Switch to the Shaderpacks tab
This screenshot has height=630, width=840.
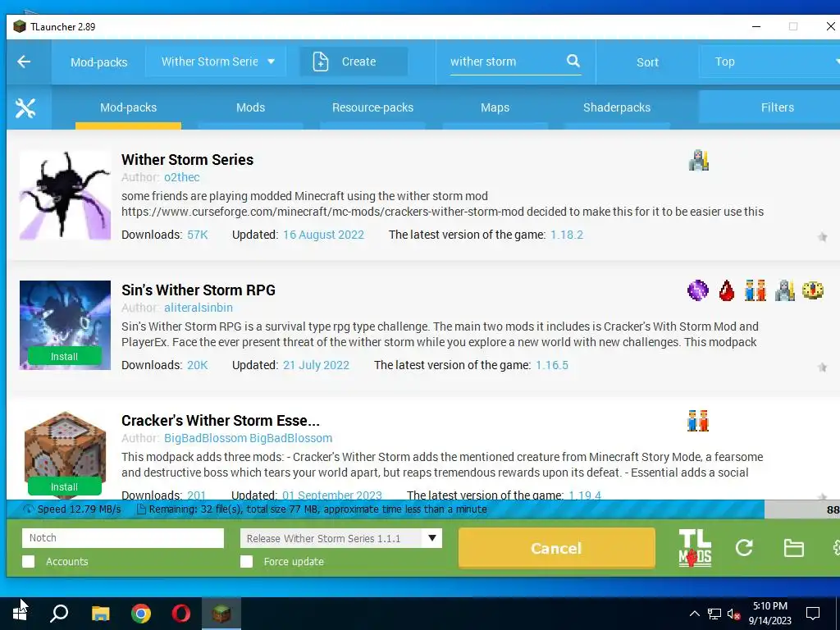tap(617, 107)
